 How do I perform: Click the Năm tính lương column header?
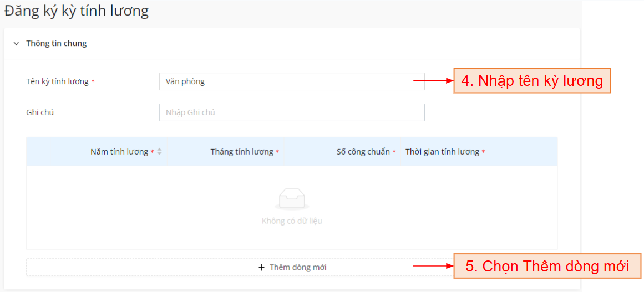coord(119,152)
